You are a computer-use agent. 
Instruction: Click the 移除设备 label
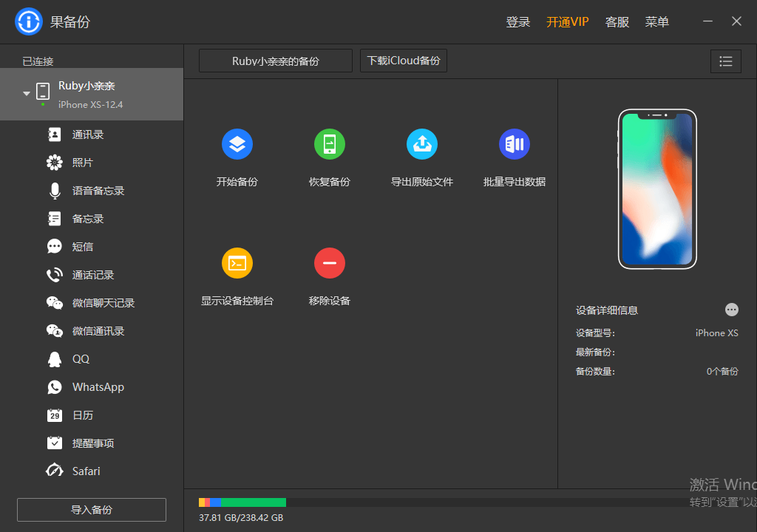click(x=330, y=301)
